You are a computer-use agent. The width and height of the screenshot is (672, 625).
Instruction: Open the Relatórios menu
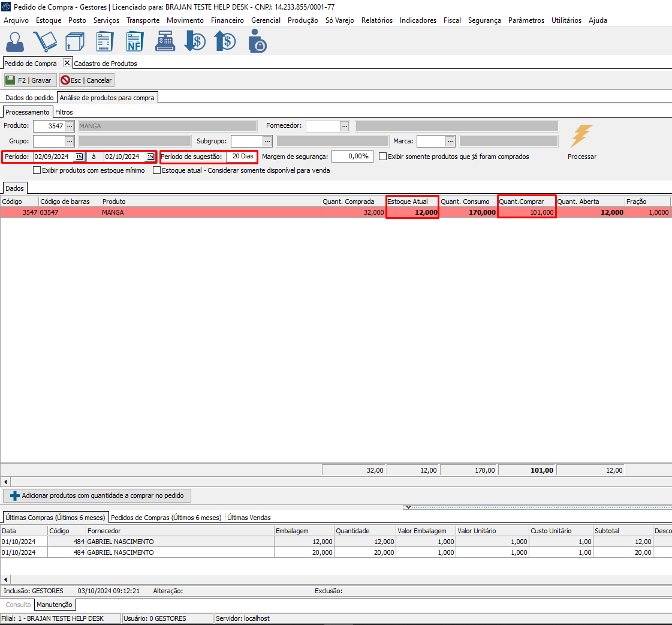(x=376, y=20)
